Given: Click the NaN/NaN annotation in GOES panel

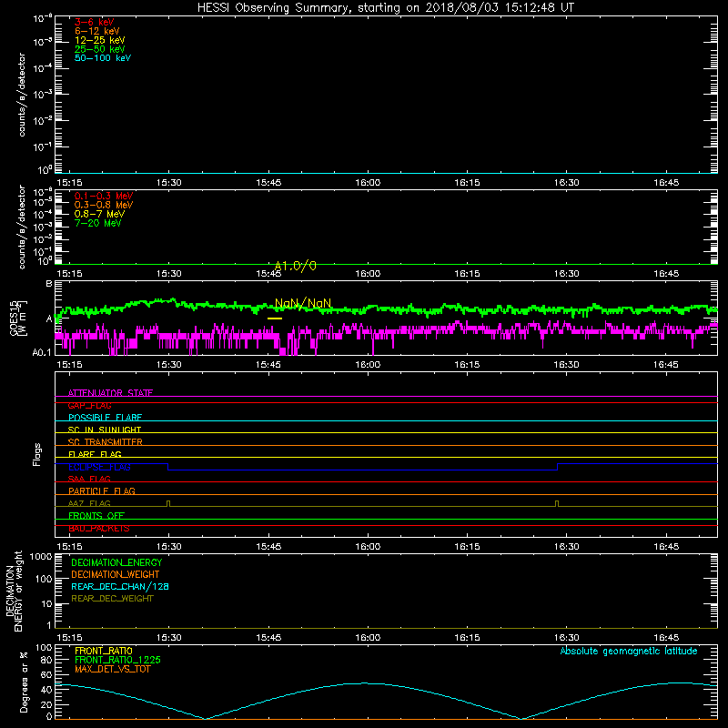Looking at the screenshot, I should click(303, 304).
